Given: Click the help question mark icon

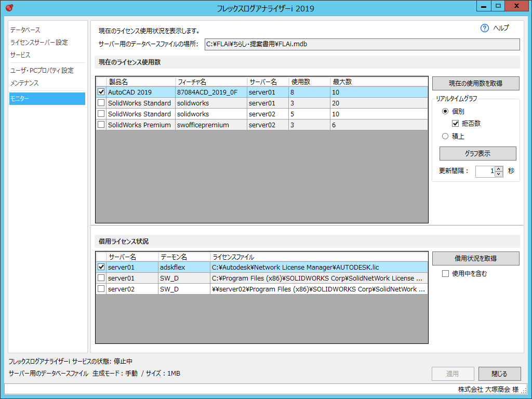Looking at the screenshot, I should click(485, 28).
